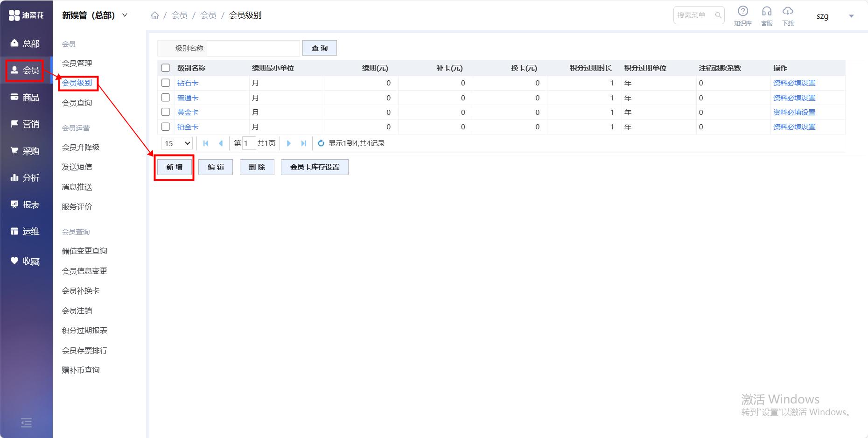Viewport: 868px width, 438px height.
Task: Focus the 级别名称 search input
Action: (253, 48)
